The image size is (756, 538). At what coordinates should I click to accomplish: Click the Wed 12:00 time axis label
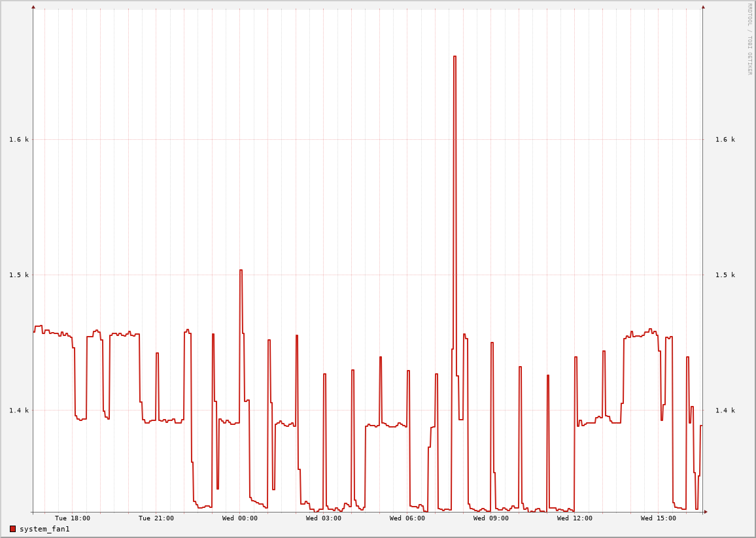[575, 518]
